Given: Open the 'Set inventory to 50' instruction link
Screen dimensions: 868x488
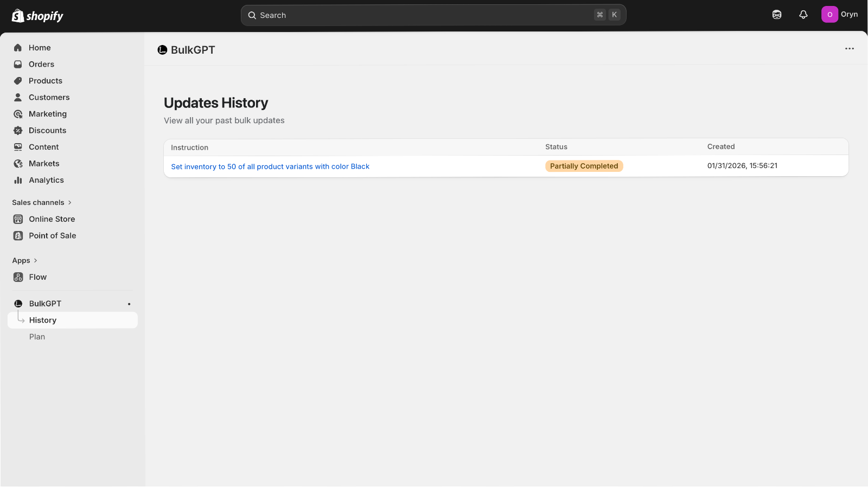Looking at the screenshot, I should tap(270, 166).
